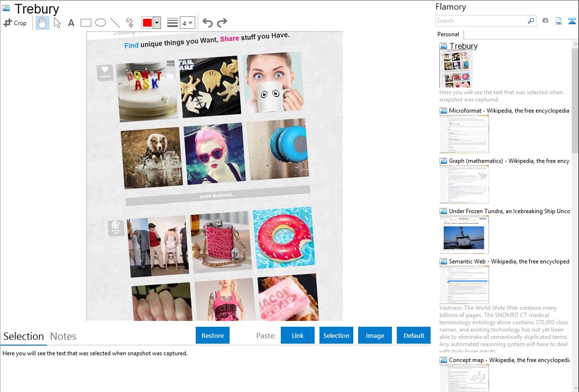This screenshot has width=579, height=392.
Task: Redo the last undone action
Action: click(x=222, y=23)
